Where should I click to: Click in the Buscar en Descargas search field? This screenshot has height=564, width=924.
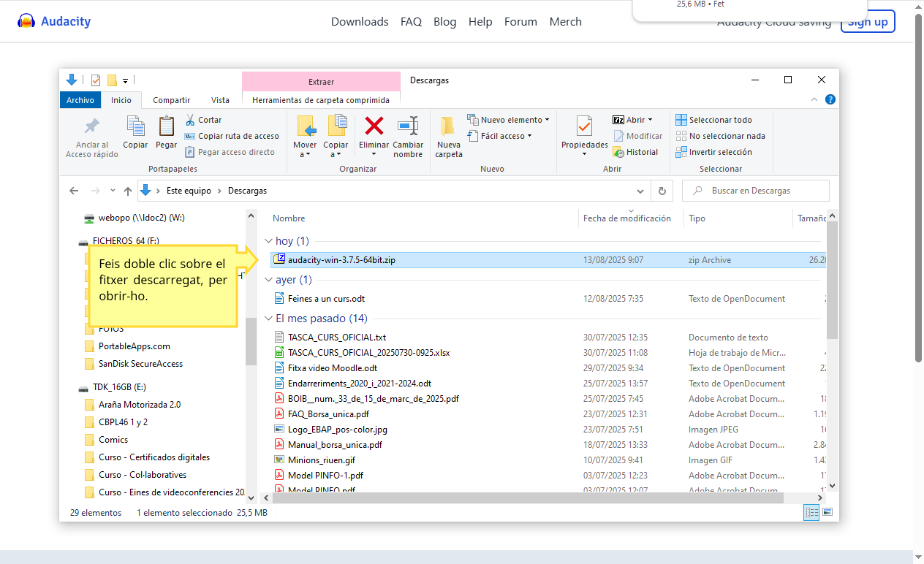click(x=756, y=191)
